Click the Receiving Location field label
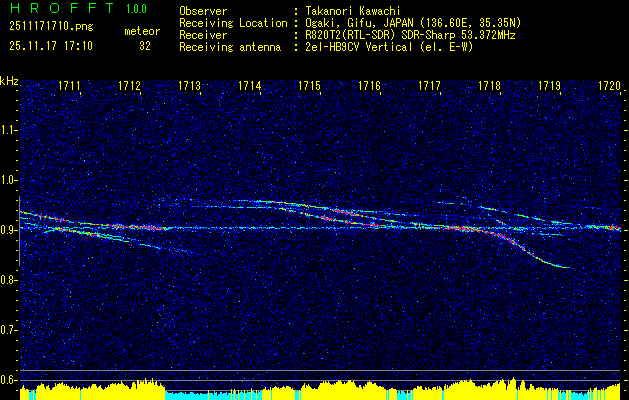Viewport: 629px width, 400px height. (233, 23)
